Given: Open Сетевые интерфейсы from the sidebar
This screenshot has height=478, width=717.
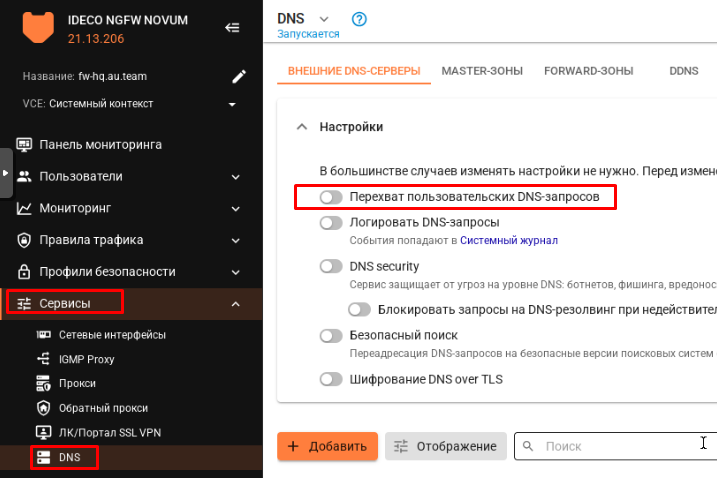Looking at the screenshot, I should (111, 335).
